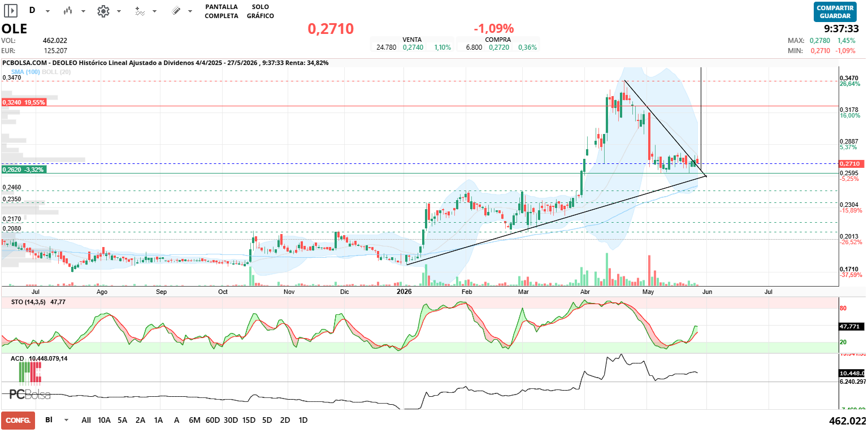Viewport: 868px width, 433px height.
Task: Click the STO (14,3,5) indicator label
Action: pyautogui.click(x=29, y=303)
